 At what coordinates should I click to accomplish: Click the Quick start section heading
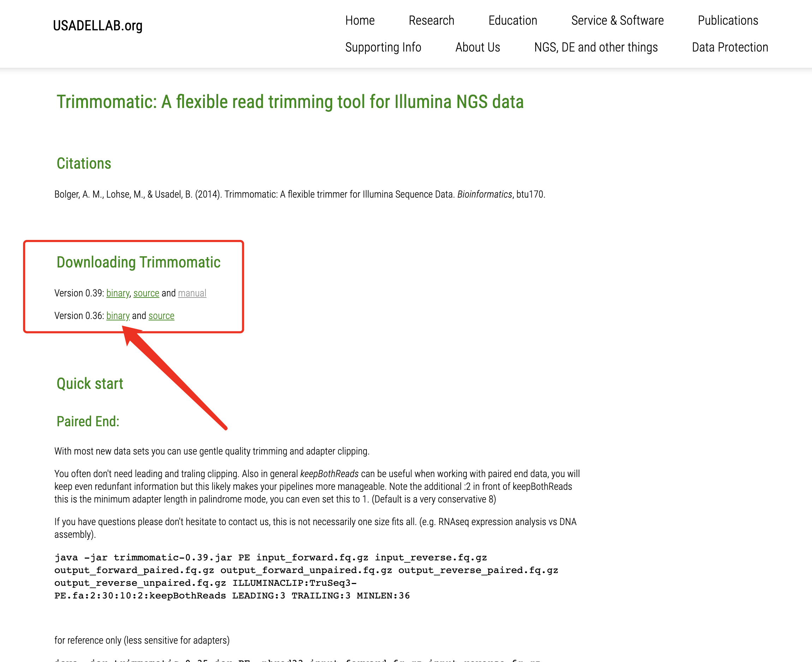click(x=89, y=383)
